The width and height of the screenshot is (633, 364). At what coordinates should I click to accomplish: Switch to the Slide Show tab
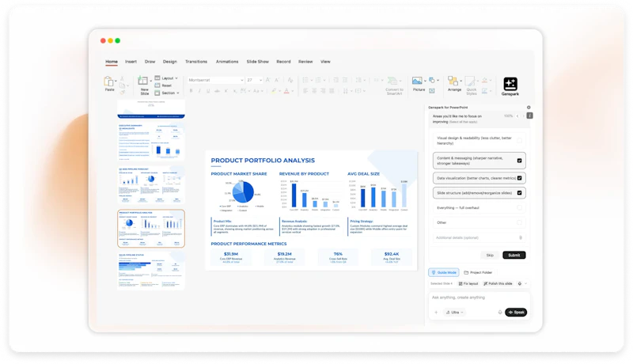point(258,62)
